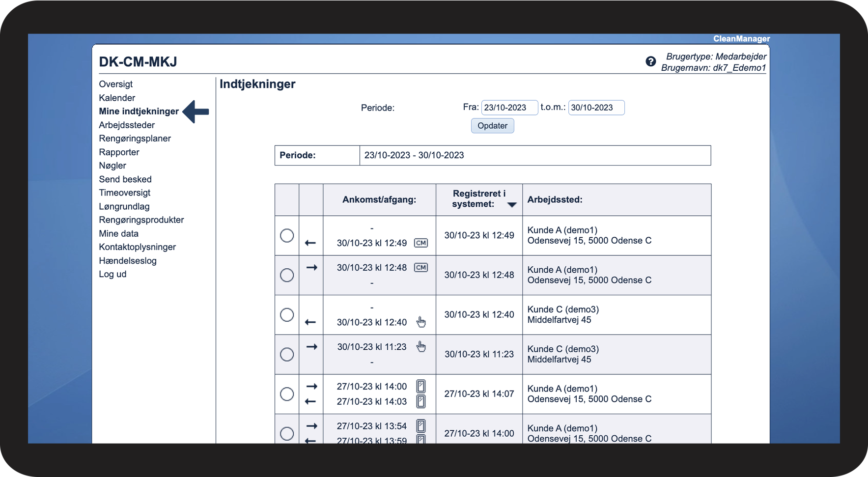
Task: Click the DK-CM-MKJ title
Action: coord(138,62)
